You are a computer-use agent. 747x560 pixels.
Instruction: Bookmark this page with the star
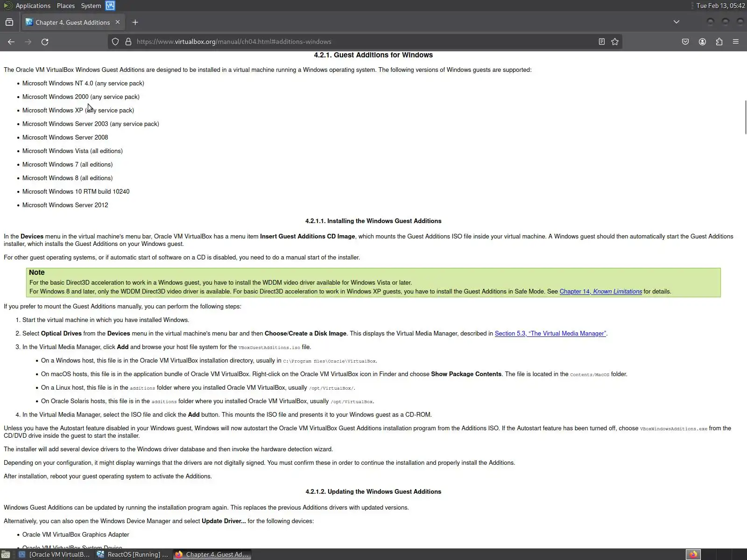point(615,42)
